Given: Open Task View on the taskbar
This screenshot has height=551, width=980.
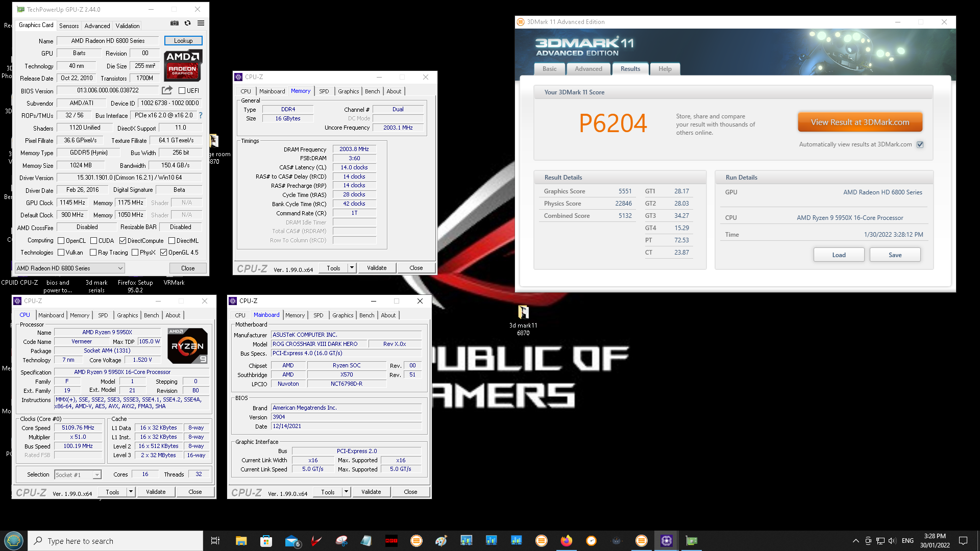Looking at the screenshot, I should [x=215, y=541].
